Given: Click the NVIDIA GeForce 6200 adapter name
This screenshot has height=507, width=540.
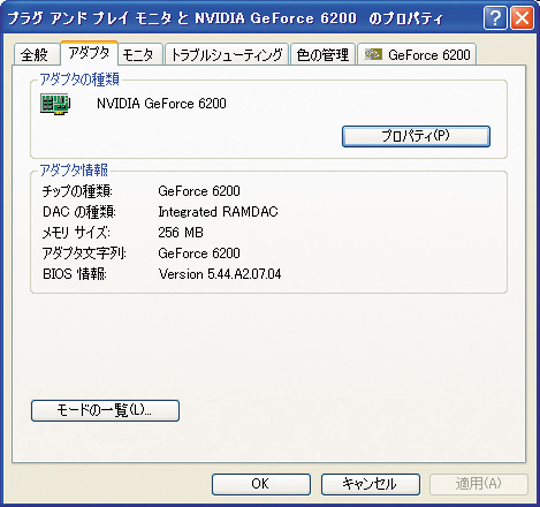Looking at the screenshot, I should [162, 103].
